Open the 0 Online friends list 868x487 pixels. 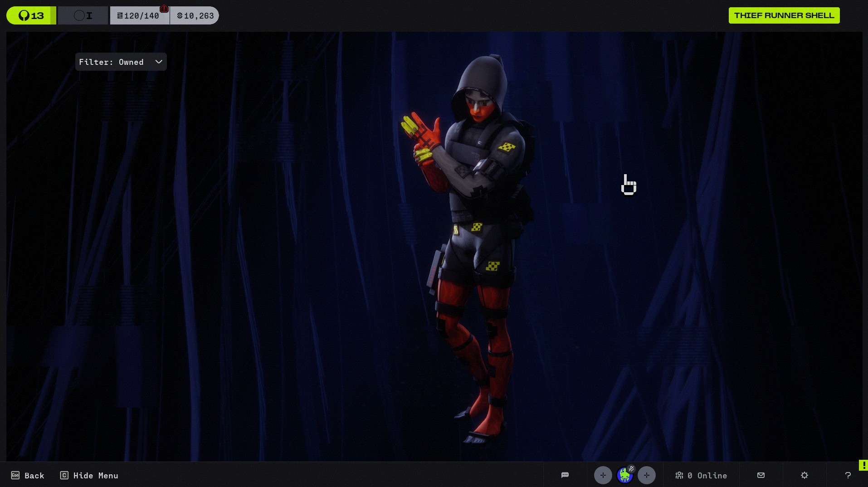click(701, 475)
